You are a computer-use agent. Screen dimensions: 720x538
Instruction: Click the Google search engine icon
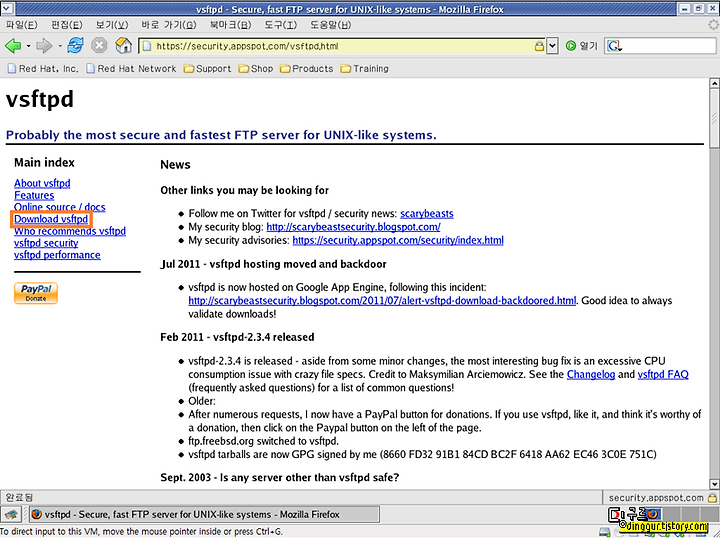[614, 46]
